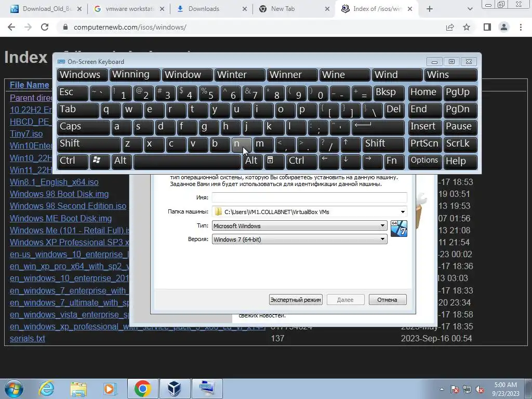Reload the computernewb page
532x399 pixels.
point(45,27)
